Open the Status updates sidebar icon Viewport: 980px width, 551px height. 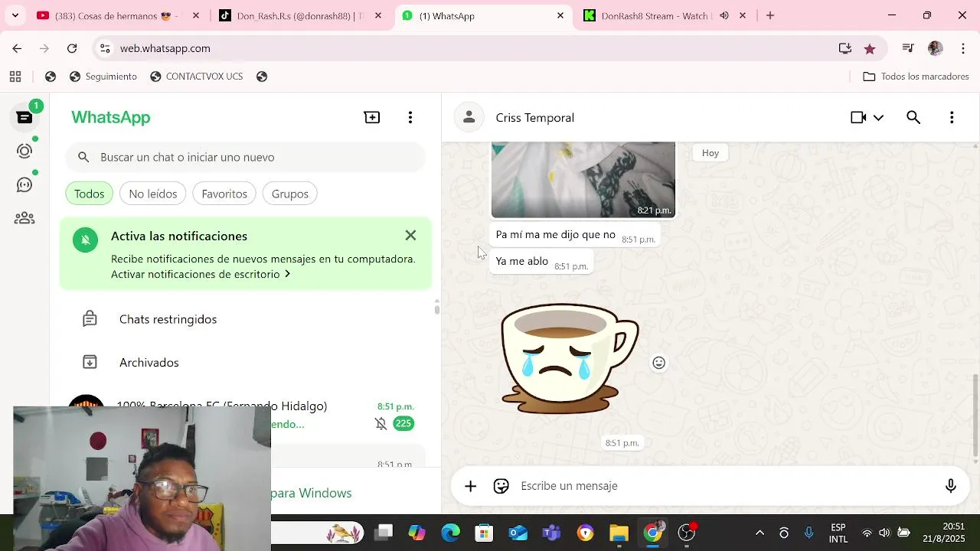tap(24, 151)
